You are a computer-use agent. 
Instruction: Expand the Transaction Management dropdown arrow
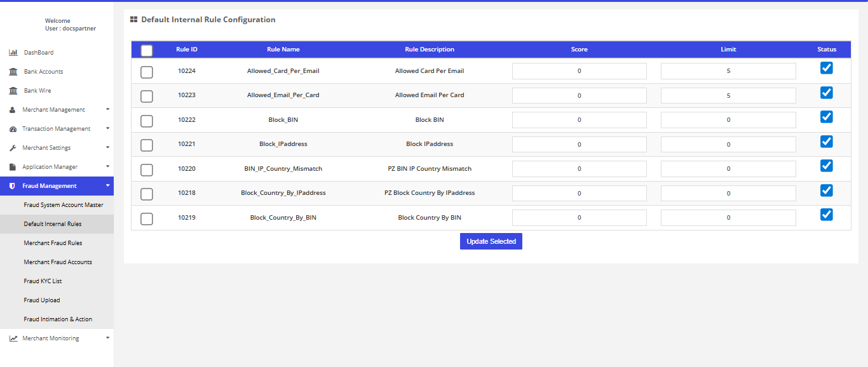pyautogui.click(x=107, y=128)
